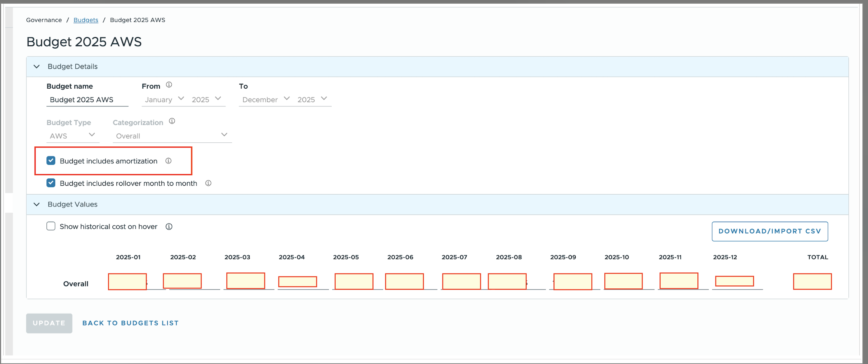Uncheck Budget includes rollover month to month
Viewport: 868px width, 364px height.
coord(51,183)
